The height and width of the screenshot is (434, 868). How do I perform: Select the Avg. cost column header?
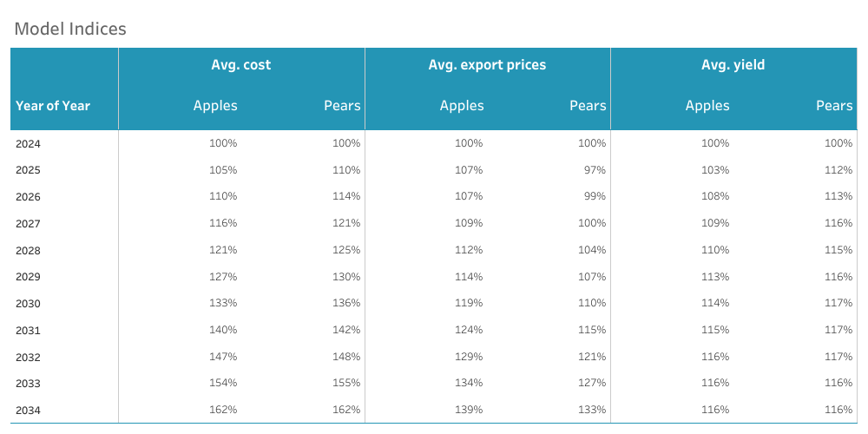click(x=241, y=65)
